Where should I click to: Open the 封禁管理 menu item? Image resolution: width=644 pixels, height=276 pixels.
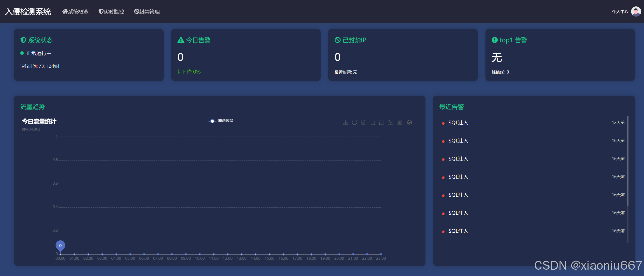[147, 12]
